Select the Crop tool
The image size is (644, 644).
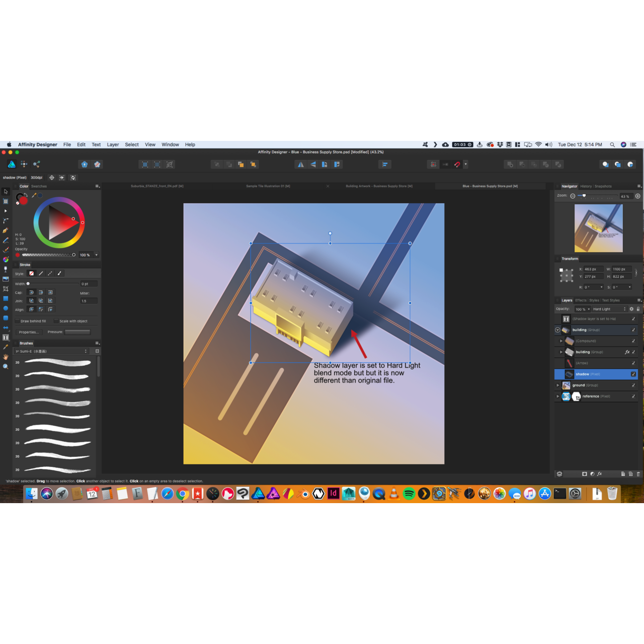point(6,288)
